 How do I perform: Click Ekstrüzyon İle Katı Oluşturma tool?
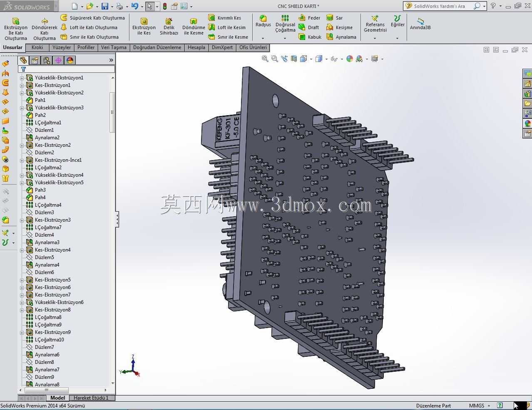pos(15,29)
